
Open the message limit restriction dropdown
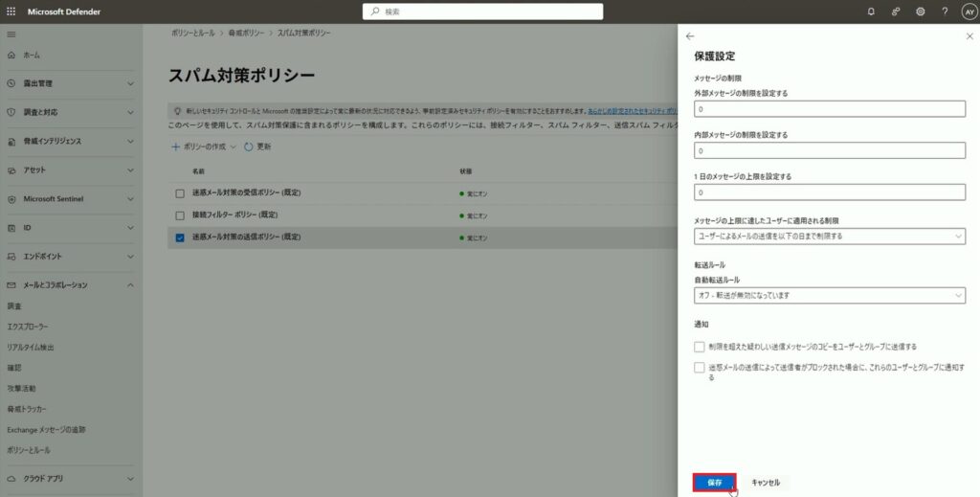point(829,236)
